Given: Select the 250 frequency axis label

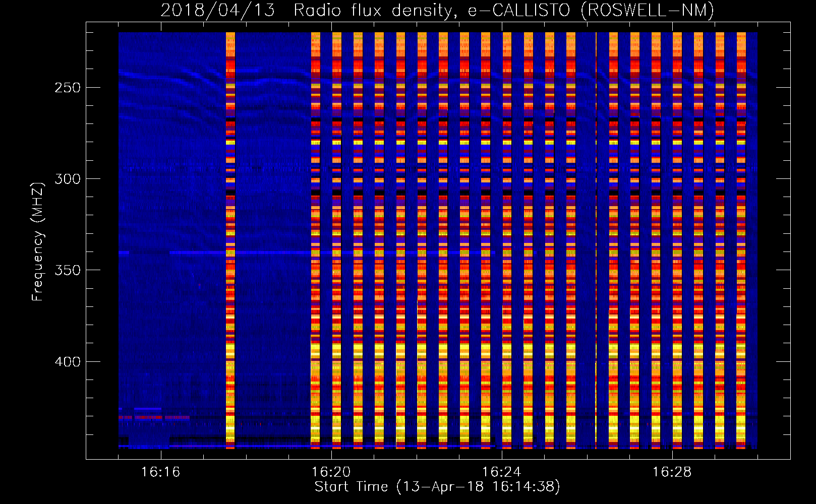Looking at the screenshot, I should [68, 88].
